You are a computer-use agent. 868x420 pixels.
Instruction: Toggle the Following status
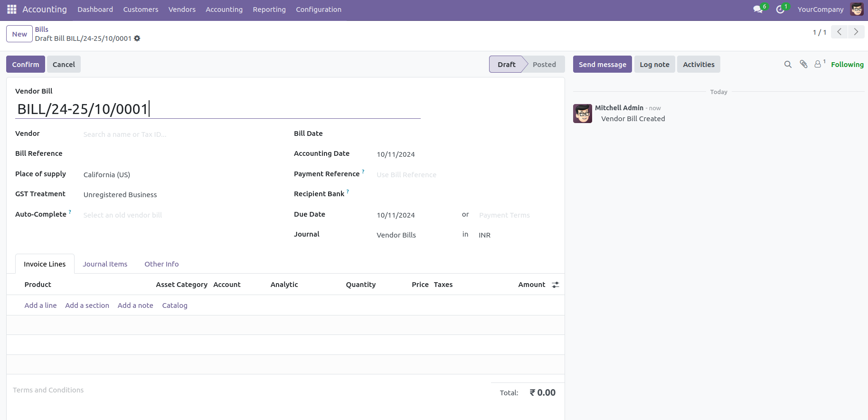(847, 65)
